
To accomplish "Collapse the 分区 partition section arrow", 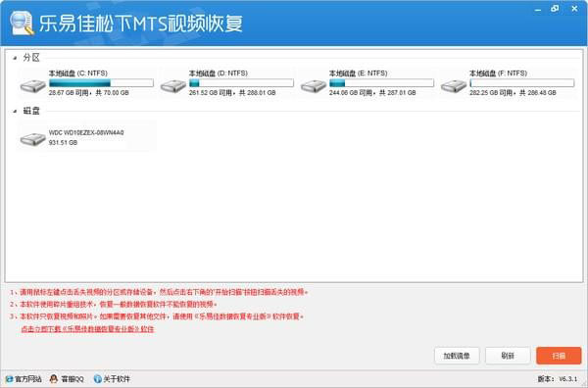I will 15,58.
